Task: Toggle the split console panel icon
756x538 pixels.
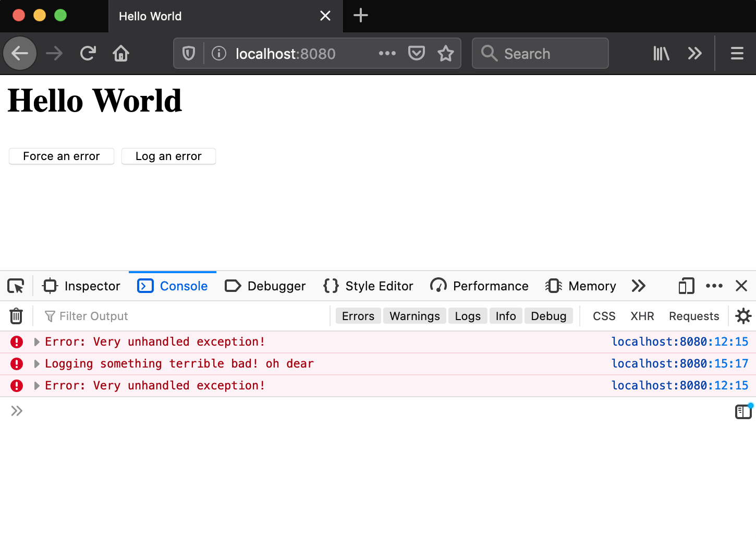Action: coord(743,411)
